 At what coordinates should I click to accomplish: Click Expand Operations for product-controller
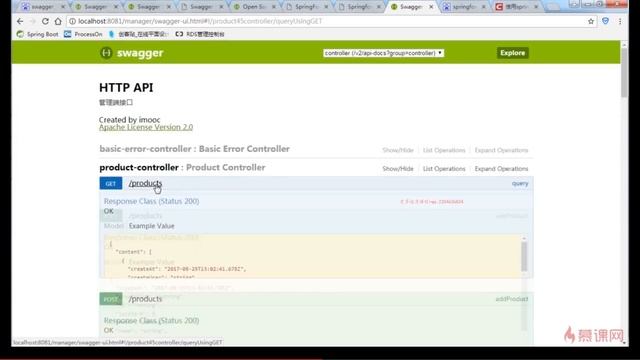[x=501, y=169]
